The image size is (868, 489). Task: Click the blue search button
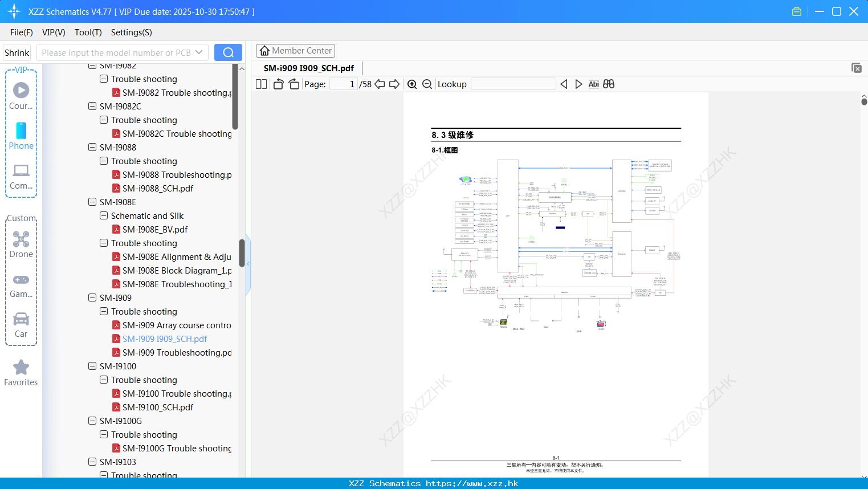click(x=228, y=52)
